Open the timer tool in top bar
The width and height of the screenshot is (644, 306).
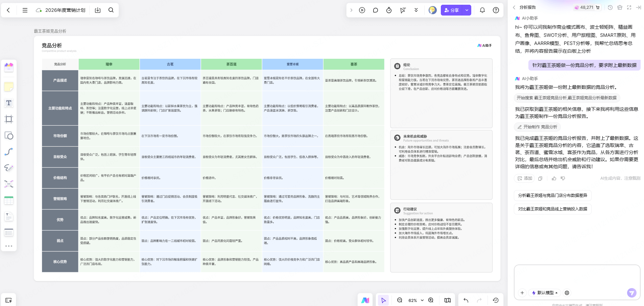389,10
